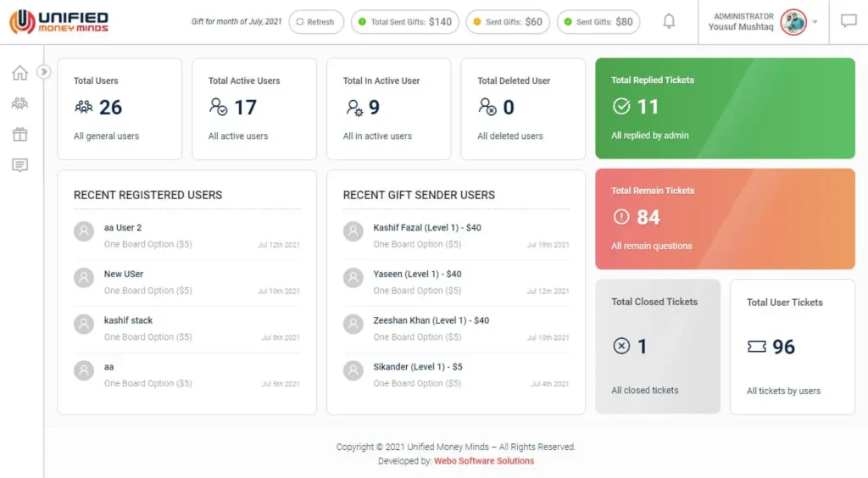
Task: Expand the sidebar with the double-chevron button
Action: click(44, 72)
